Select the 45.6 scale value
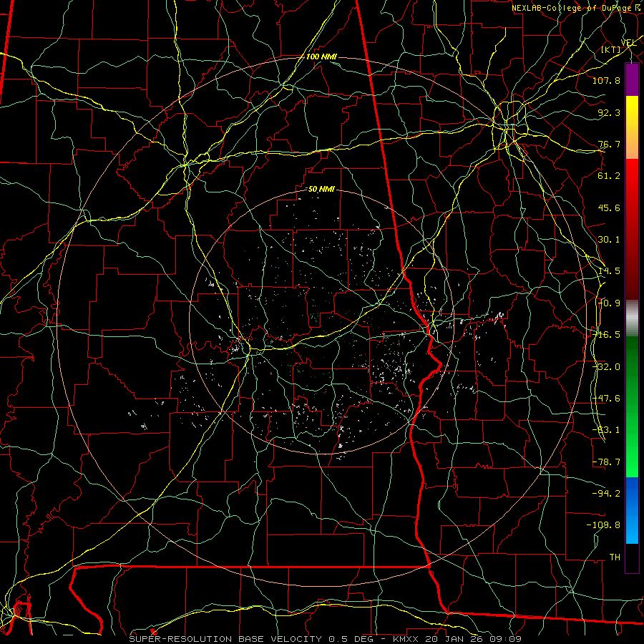 pyautogui.click(x=609, y=208)
